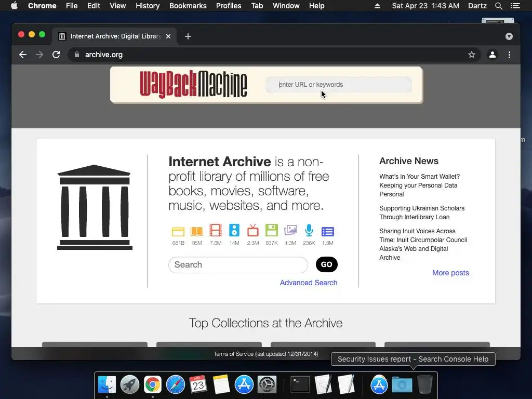
Task: Open the software floppy icon labeled 837K
Action: click(x=271, y=230)
